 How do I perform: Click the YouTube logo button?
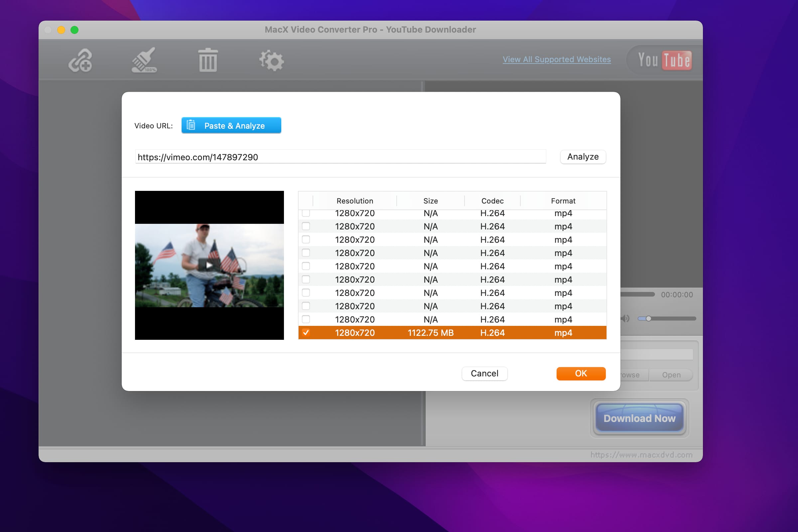coord(664,61)
